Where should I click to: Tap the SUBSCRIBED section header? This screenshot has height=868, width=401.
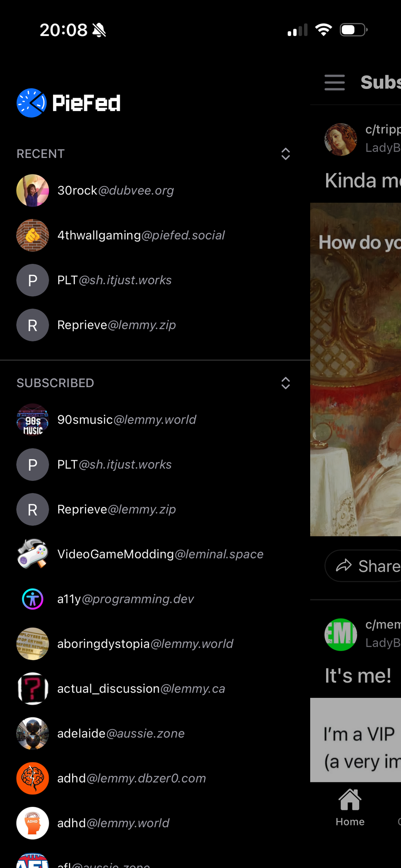click(x=55, y=383)
